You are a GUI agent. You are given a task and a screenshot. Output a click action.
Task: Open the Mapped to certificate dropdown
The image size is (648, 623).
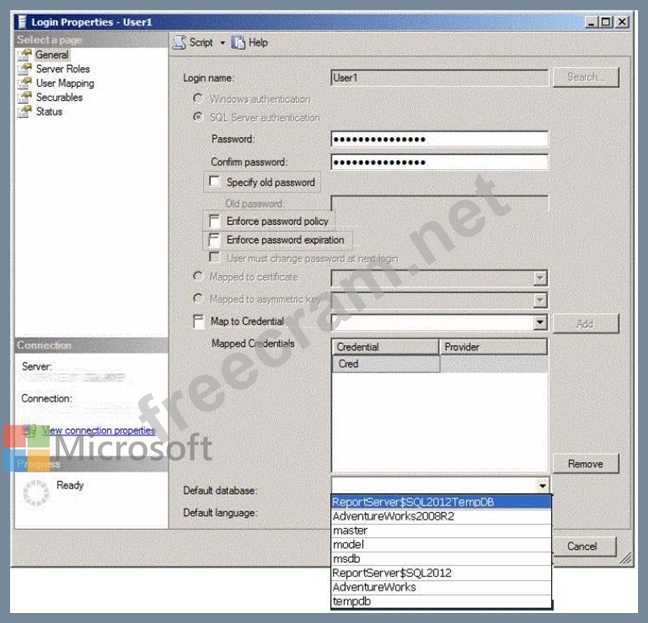pyautogui.click(x=540, y=278)
